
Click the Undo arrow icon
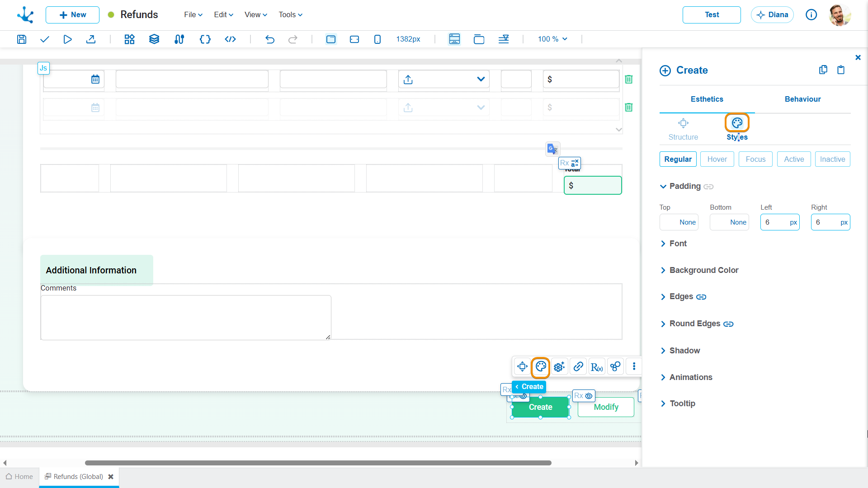tap(270, 39)
